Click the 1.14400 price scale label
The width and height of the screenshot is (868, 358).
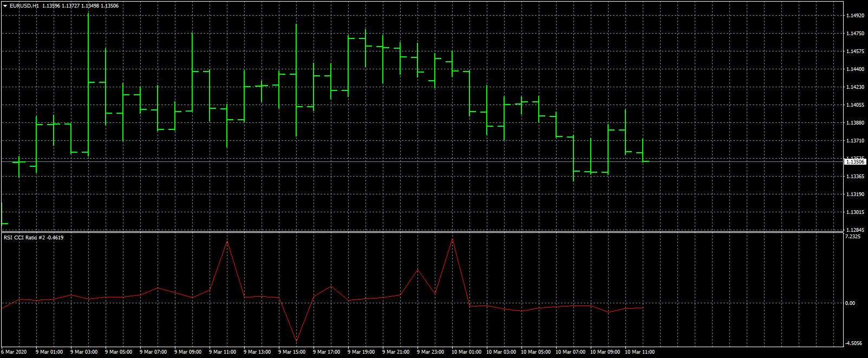pyautogui.click(x=855, y=69)
